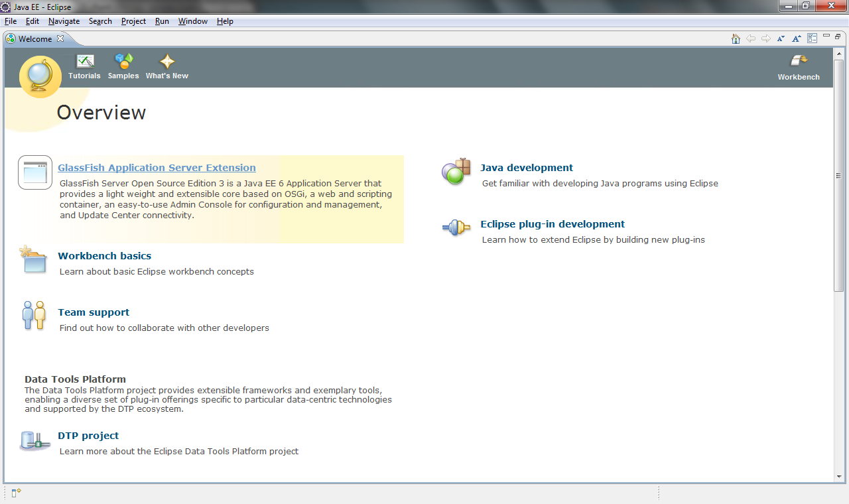Click the DTP project database icon

click(x=34, y=440)
